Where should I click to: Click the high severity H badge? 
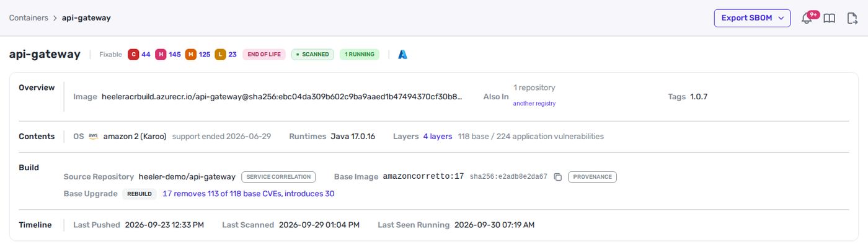coord(161,55)
